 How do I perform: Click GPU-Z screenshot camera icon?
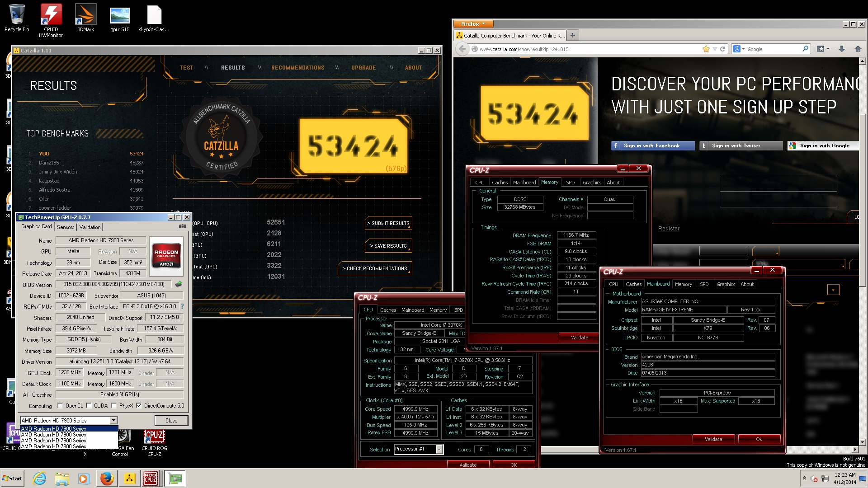pos(182,226)
